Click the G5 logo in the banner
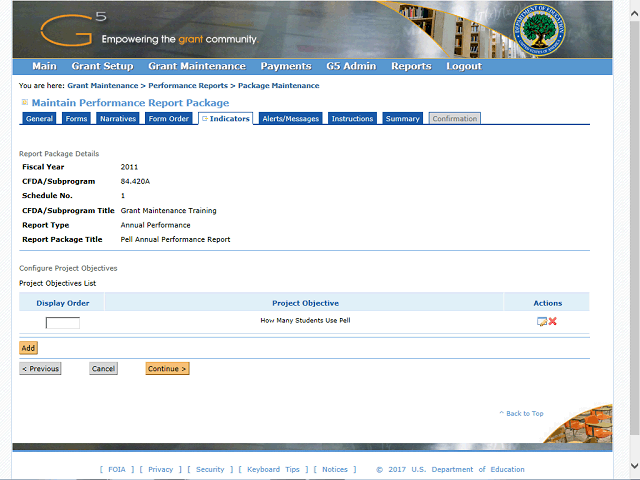This screenshot has height=480, width=640. (73, 29)
